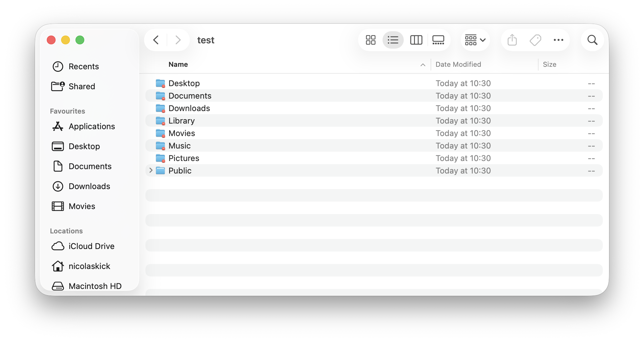This screenshot has width=644, height=342.
Task: Select the Library folder row
Action: pyautogui.click(x=182, y=121)
